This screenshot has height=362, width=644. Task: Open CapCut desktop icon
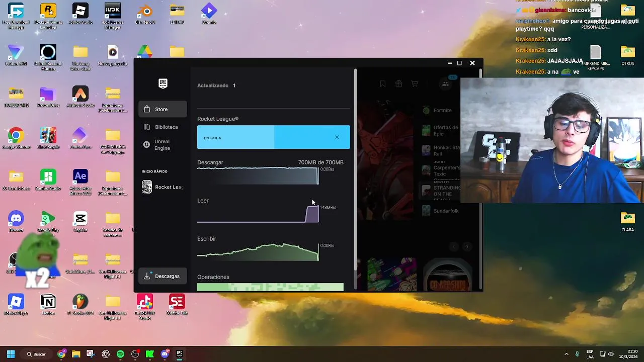point(80,221)
